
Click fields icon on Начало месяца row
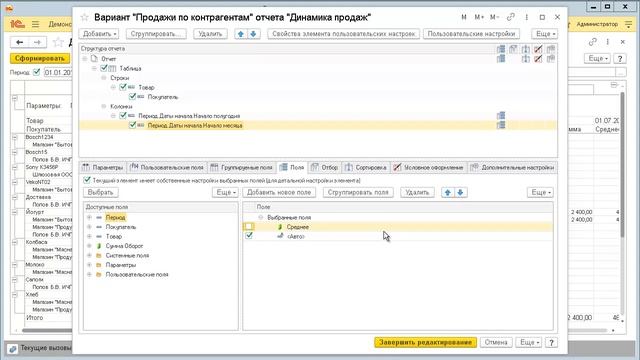click(501, 125)
